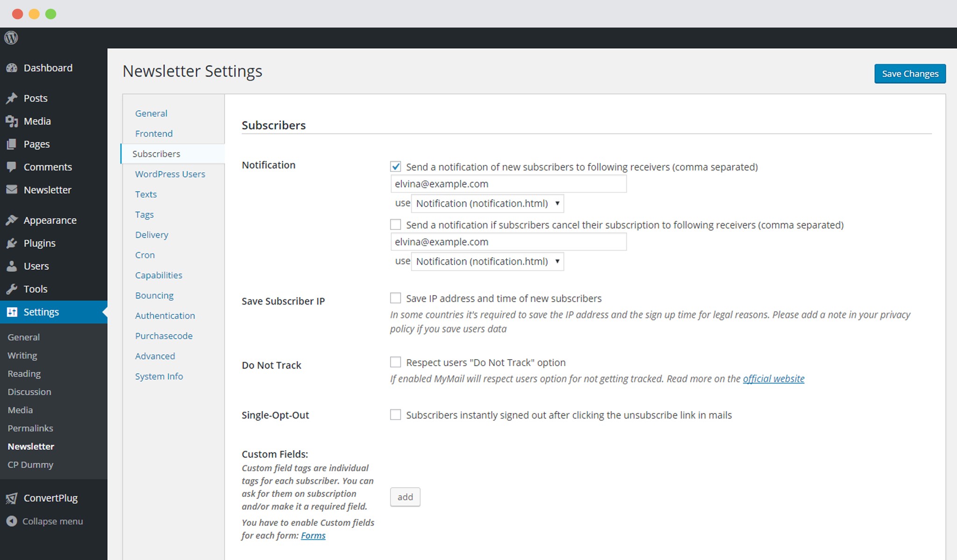Open the Appearance menu label
957x560 pixels.
[50, 220]
